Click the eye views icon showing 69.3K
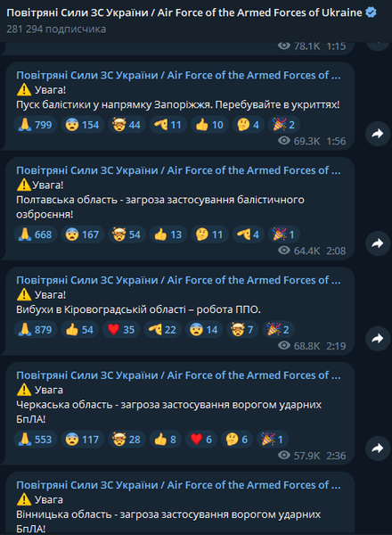This screenshot has height=535, width=392. pyautogui.click(x=283, y=141)
